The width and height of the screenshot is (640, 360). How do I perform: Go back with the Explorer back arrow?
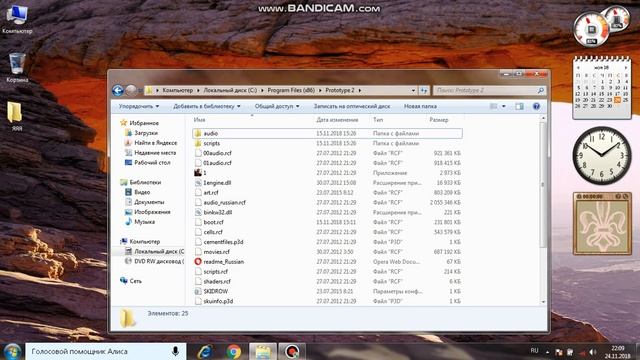(118, 90)
